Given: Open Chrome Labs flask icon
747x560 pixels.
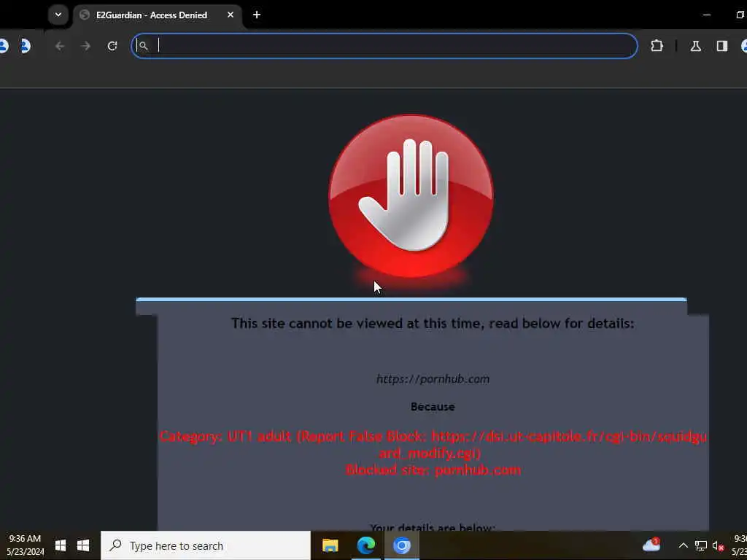Looking at the screenshot, I should [x=695, y=46].
